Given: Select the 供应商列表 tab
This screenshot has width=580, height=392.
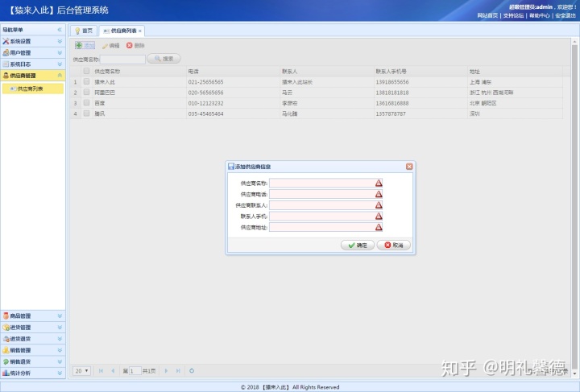Looking at the screenshot, I should tap(122, 31).
